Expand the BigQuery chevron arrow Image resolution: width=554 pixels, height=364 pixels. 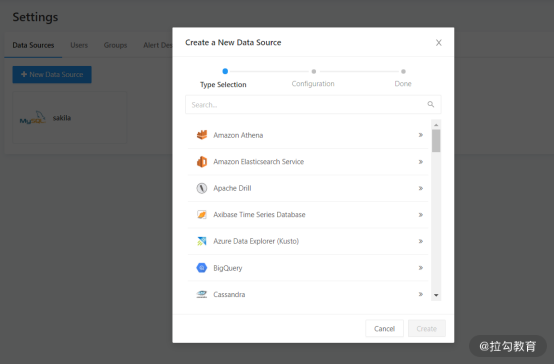coord(421,268)
